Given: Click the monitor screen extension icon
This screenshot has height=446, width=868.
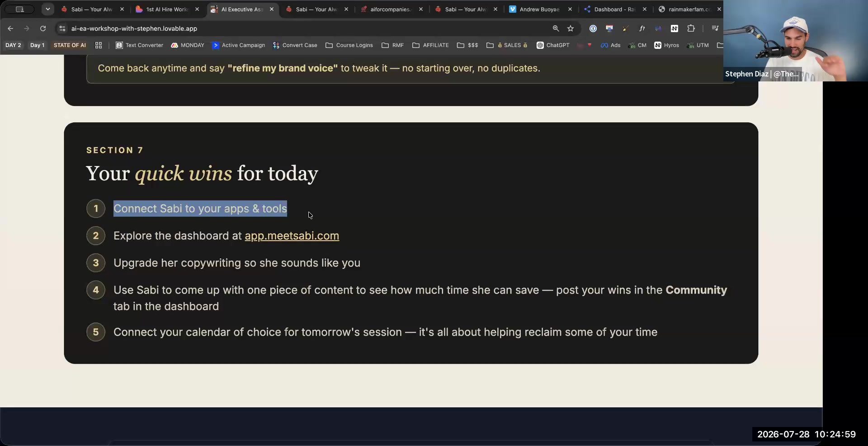Looking at the screenshot, I should [x=609, y=28].
